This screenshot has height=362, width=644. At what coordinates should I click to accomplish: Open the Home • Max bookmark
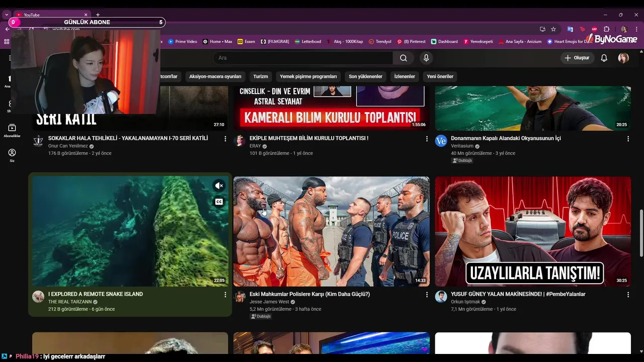point(217,42)
